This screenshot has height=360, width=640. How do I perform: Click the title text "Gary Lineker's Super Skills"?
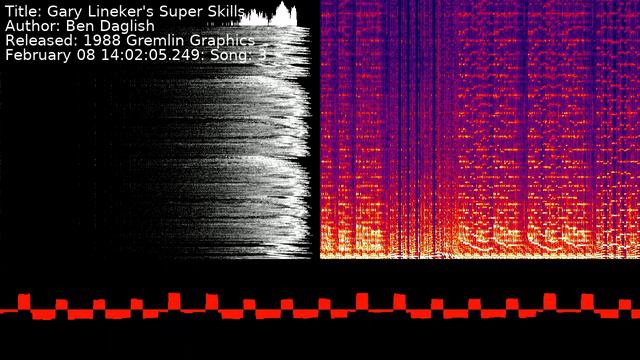[146, 12]
